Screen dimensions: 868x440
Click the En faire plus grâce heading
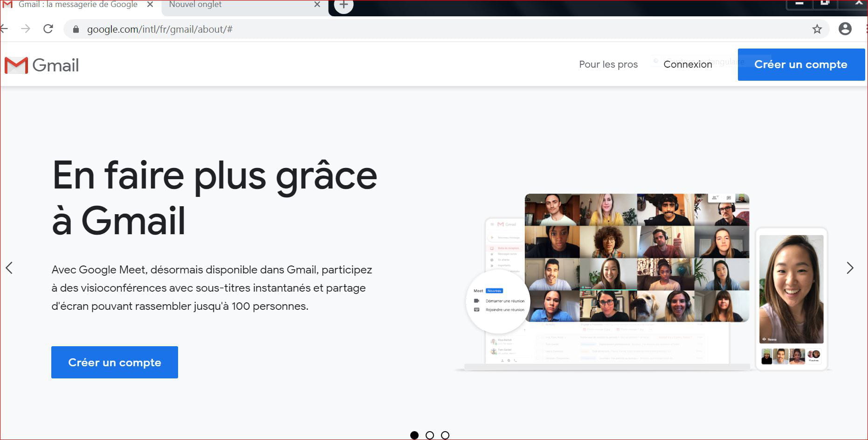[x=214, y=198]
